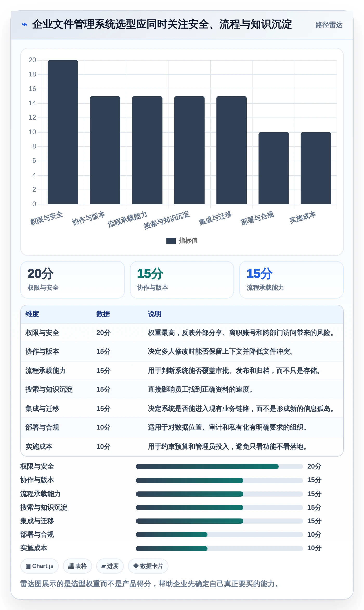Screen dimensions: 364x610
Task: Click the 20分 value beside the progress bars
Action: tap(314, 466)
